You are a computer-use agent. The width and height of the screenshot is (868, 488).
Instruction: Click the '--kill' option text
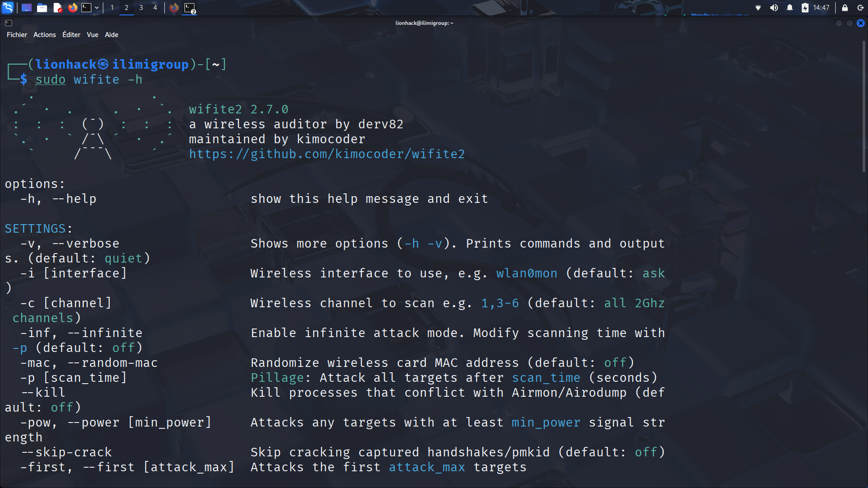click(43, 393)
